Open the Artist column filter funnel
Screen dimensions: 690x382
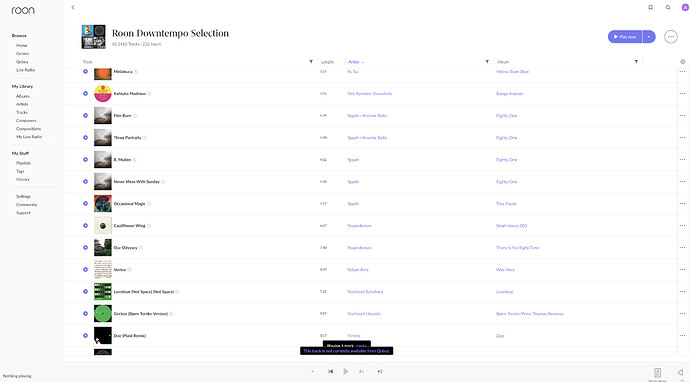[x=487, y=62]
